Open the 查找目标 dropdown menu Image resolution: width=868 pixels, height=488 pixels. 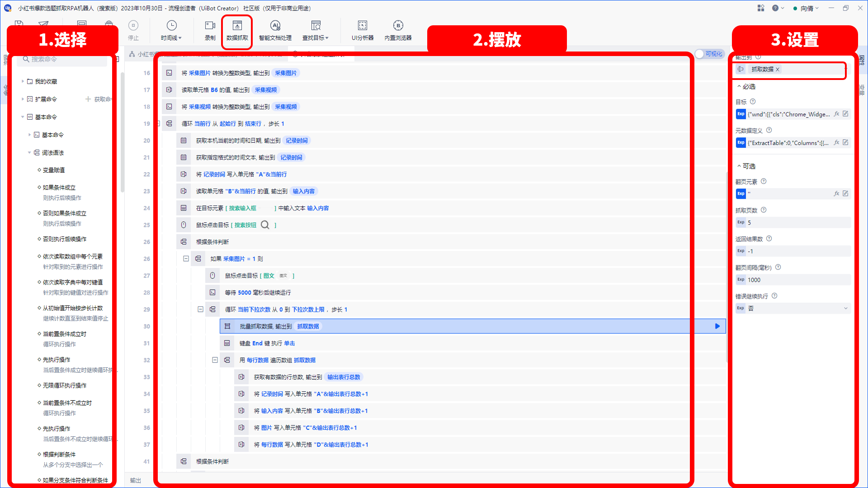[x=315, y=30]
